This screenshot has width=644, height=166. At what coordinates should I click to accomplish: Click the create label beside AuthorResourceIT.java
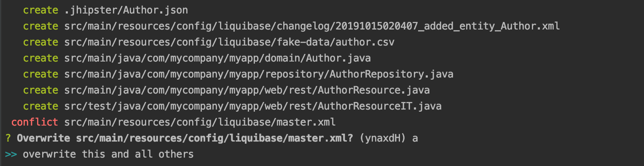[x=40, y=106]
